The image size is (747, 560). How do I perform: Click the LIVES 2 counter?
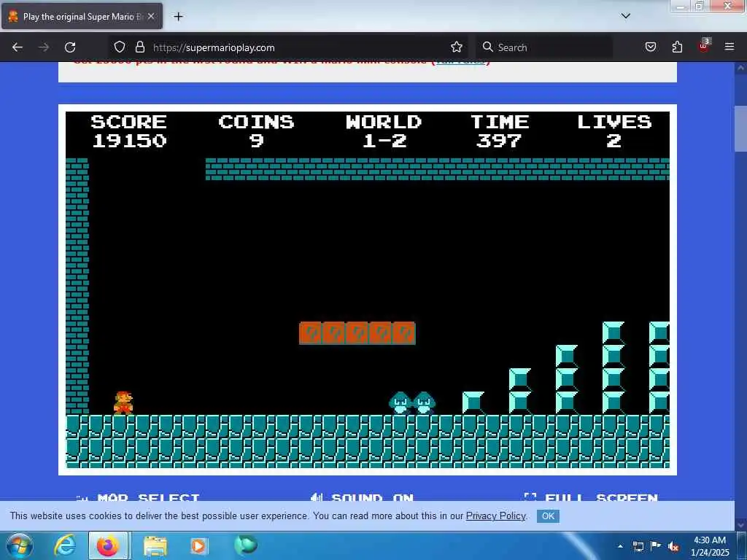point(614,131)
